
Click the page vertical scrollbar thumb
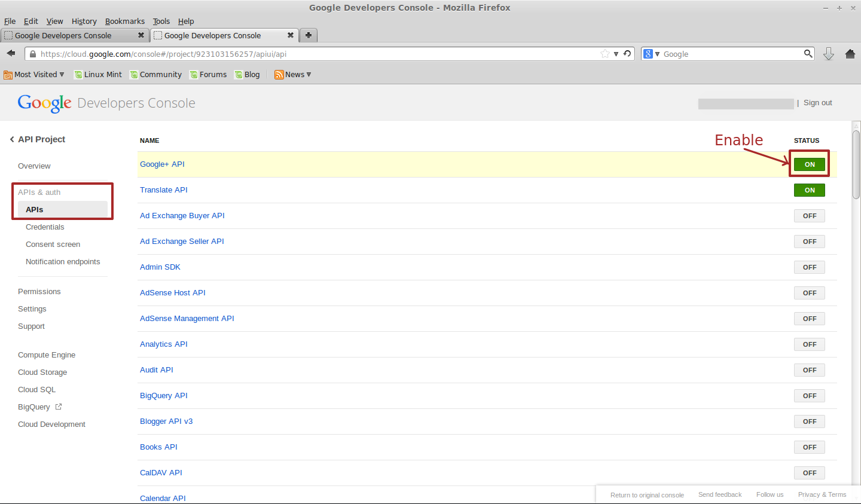click(856, 164)
